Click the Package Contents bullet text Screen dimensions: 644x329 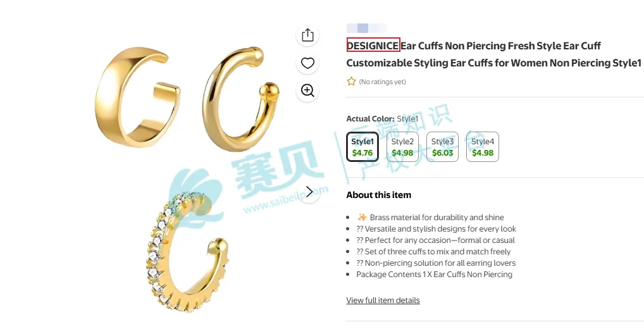coord(434,275)
